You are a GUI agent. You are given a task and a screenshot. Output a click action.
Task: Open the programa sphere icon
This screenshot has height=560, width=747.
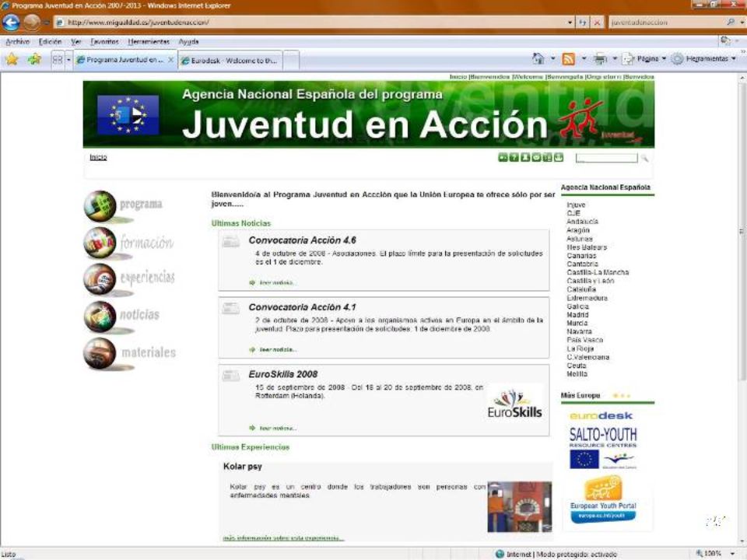pyautogui.click(x=100, y=205)
